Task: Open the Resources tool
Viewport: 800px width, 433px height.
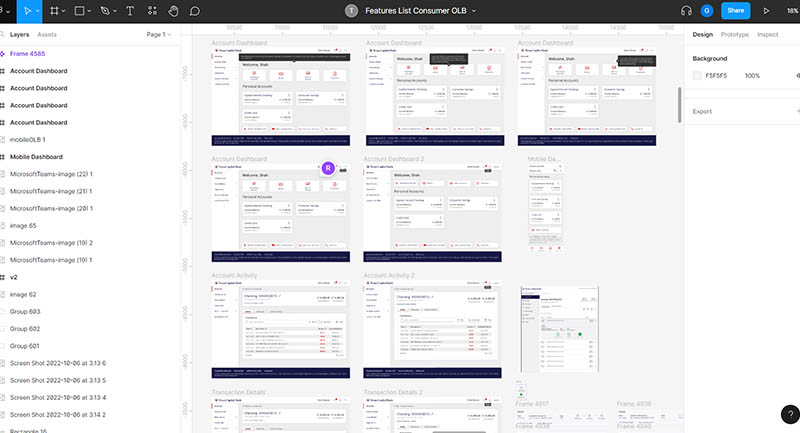Action: coord(151,11)
